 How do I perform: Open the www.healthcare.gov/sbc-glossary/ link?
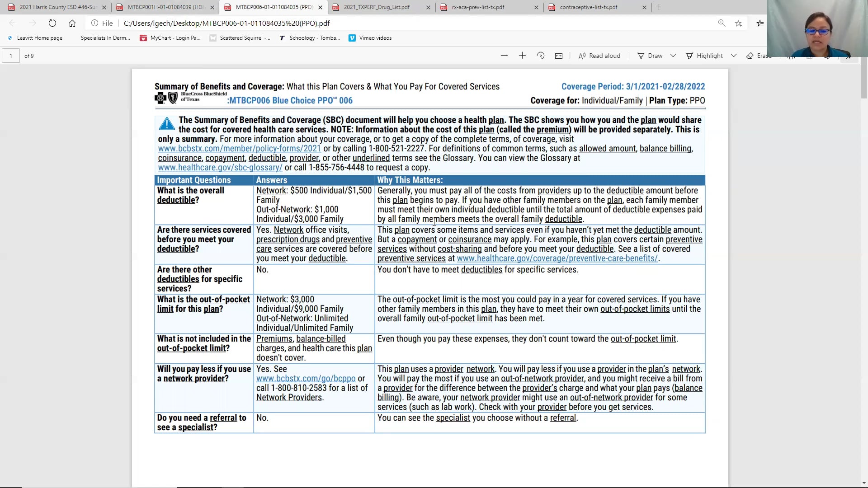tap(220, 167)
